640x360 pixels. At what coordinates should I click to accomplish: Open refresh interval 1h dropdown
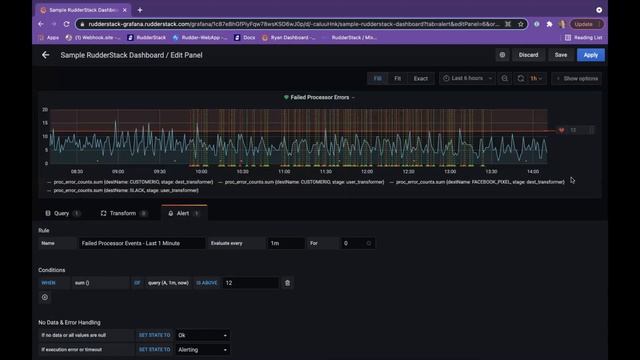[x=536, y=78]
